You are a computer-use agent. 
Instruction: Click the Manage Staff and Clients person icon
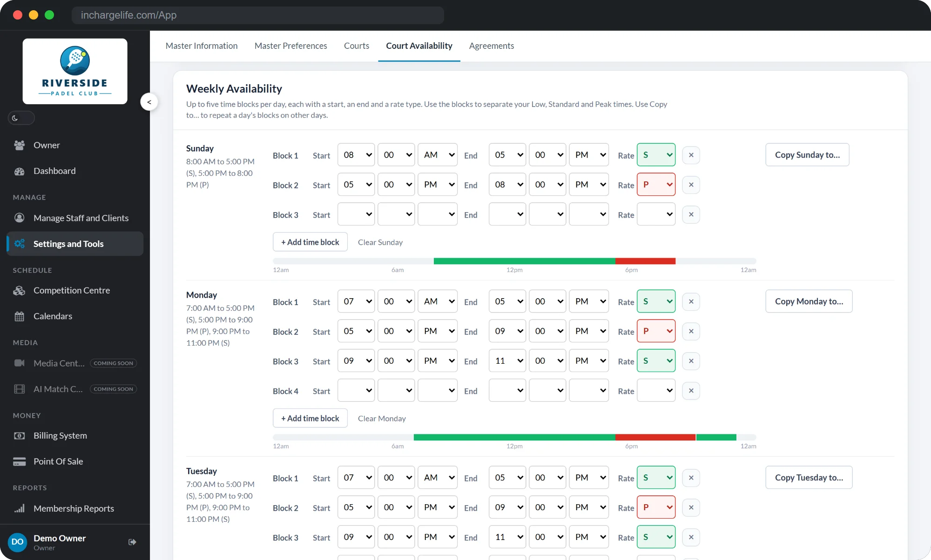[19, 218]
